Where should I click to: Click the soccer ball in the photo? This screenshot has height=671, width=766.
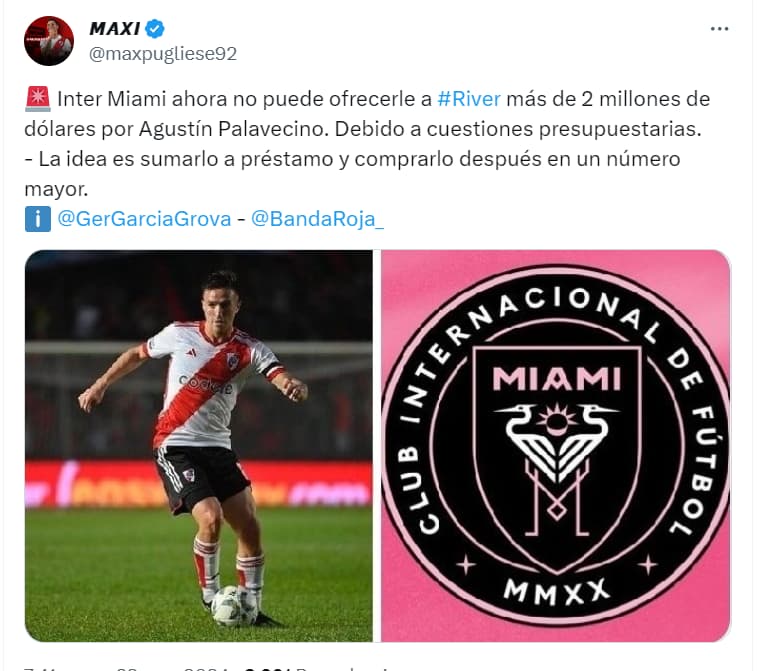pyautogui.click(x=234, y=607)
